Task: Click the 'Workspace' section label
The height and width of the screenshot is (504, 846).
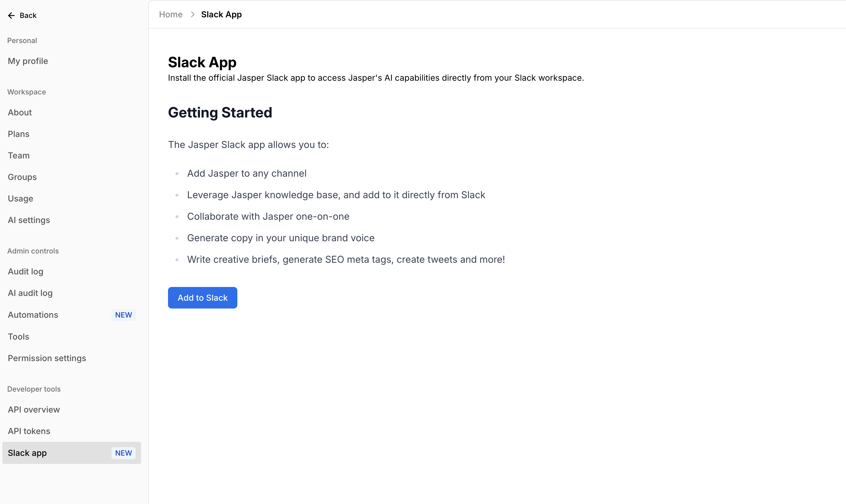Action: 27,92
